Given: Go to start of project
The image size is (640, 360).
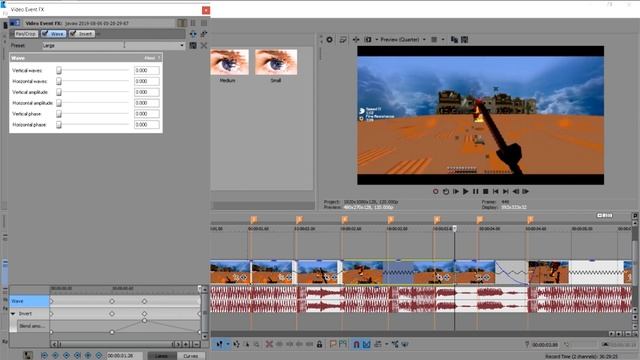Looking at the screenshot, I should click(496, 191).
